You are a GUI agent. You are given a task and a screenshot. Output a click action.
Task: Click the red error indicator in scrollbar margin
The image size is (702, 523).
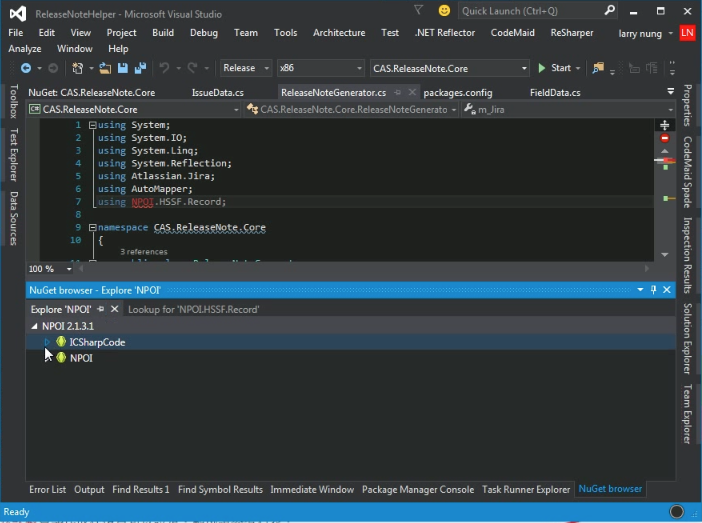point(665,138)
